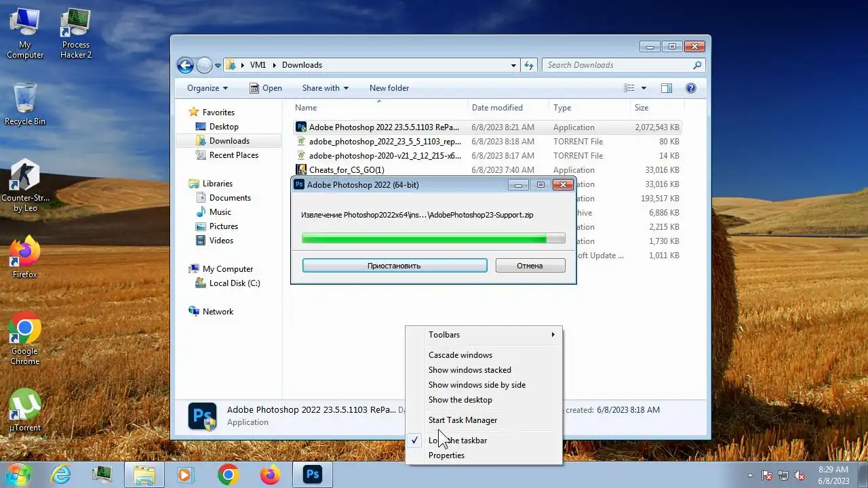Select Network in navigation pane
This screenshot has height=488, width=868.
click(218, 312)
